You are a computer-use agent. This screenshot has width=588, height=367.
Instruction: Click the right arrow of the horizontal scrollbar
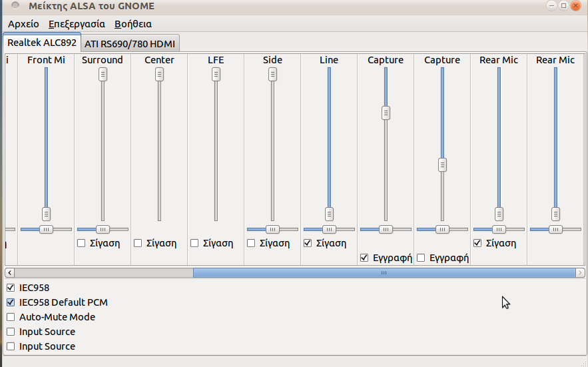581,272
